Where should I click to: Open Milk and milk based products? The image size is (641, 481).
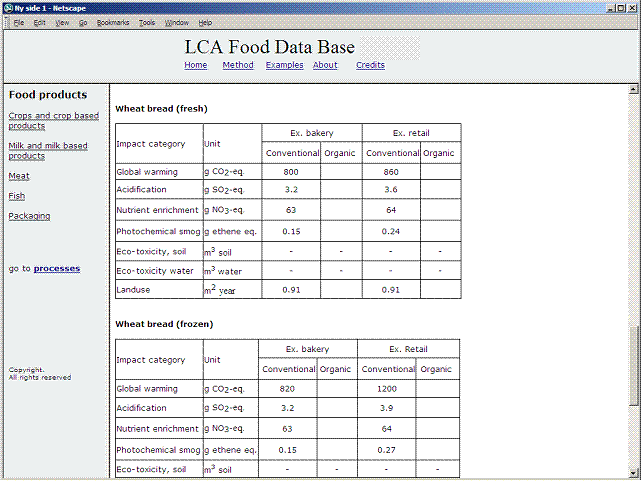pos(48,150)
